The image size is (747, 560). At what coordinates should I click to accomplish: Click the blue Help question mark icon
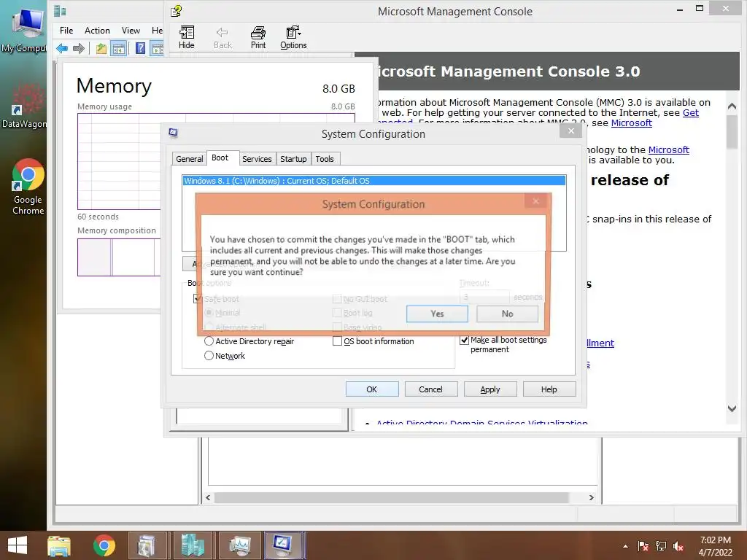pyautogui.click(x=141, y=48)
